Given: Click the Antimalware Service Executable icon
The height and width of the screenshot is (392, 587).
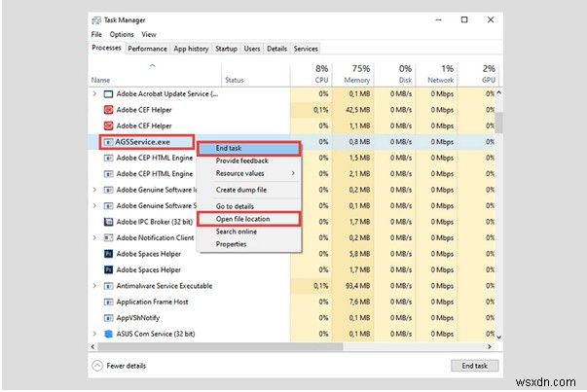Looking at the screenshot, I should click(x=108, y=286).
